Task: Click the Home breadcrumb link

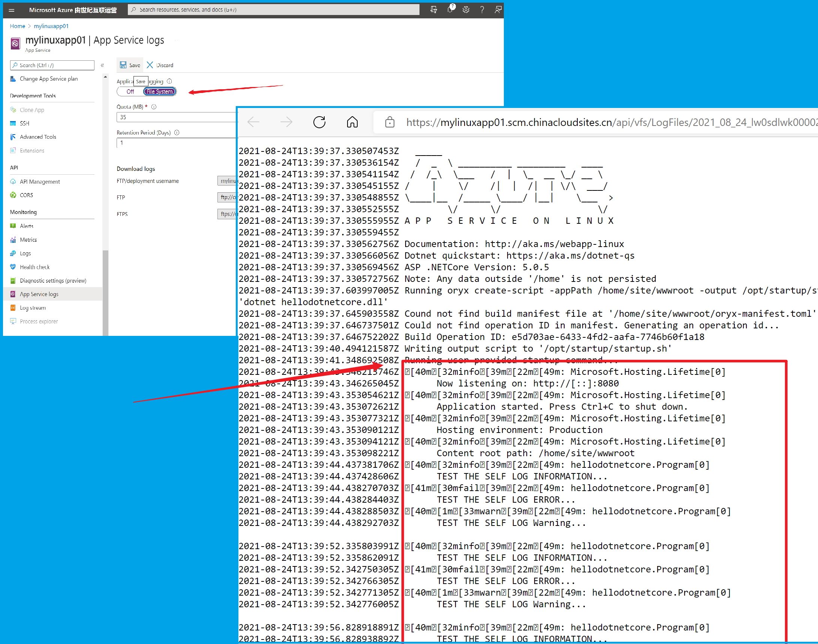Action: (x=17, y=26)
